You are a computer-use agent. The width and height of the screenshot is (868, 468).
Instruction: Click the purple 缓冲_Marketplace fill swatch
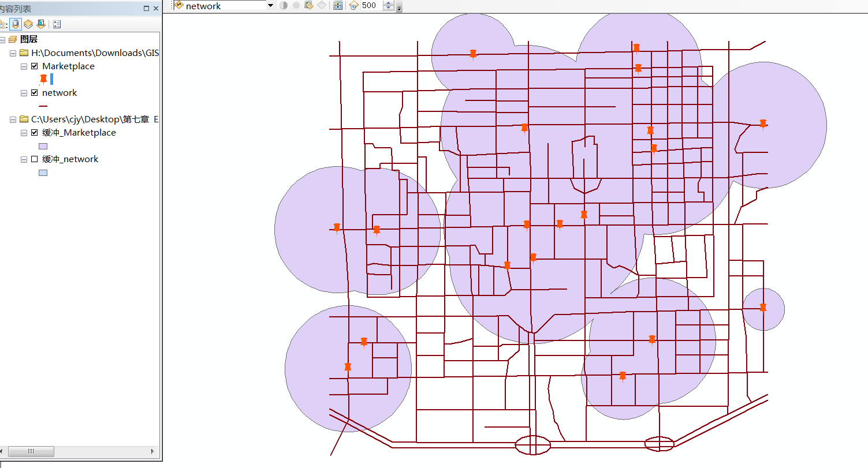click(43, 146)
